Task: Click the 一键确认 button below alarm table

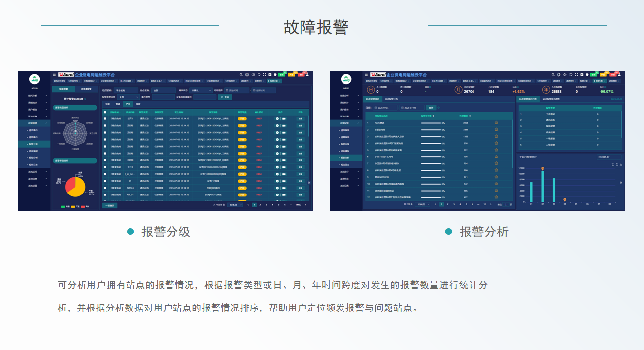Action: click(x=110, y=205)
